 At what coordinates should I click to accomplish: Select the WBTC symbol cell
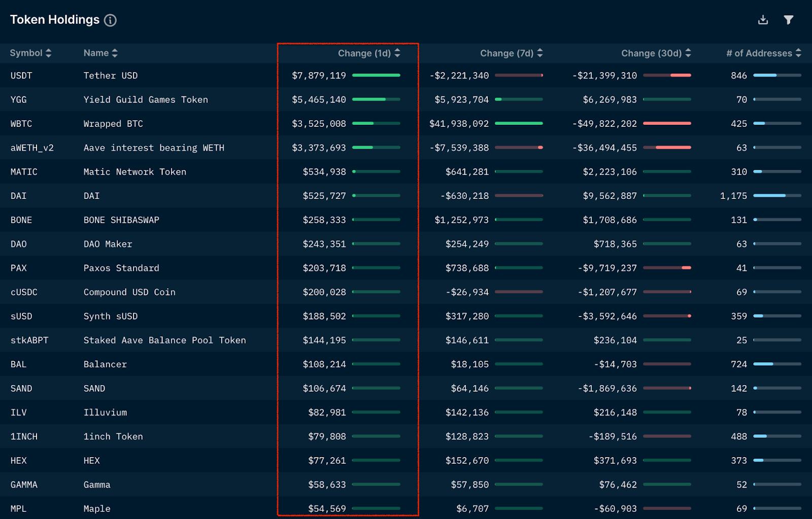click(21, 124)
